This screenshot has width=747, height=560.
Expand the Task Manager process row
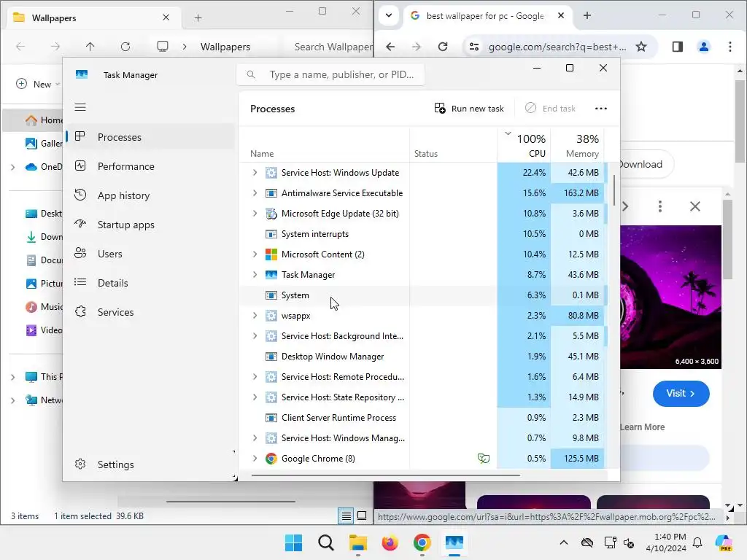[255, 275]
